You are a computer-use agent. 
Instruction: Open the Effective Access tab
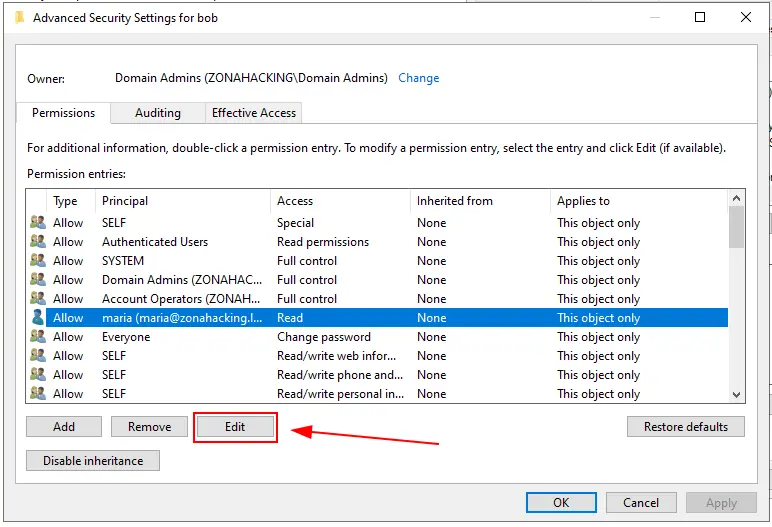tap(254, 113)
